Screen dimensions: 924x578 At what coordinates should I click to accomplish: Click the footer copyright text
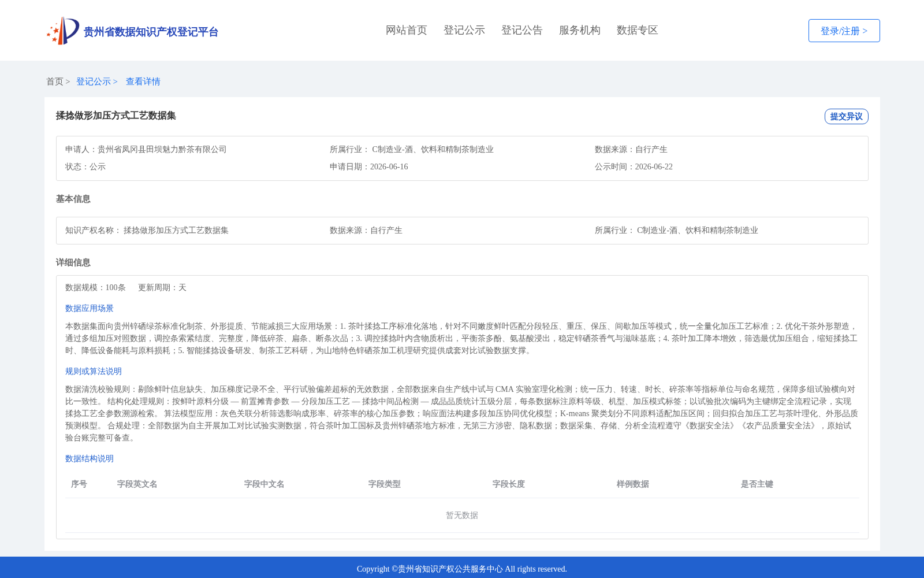(462, 569)
